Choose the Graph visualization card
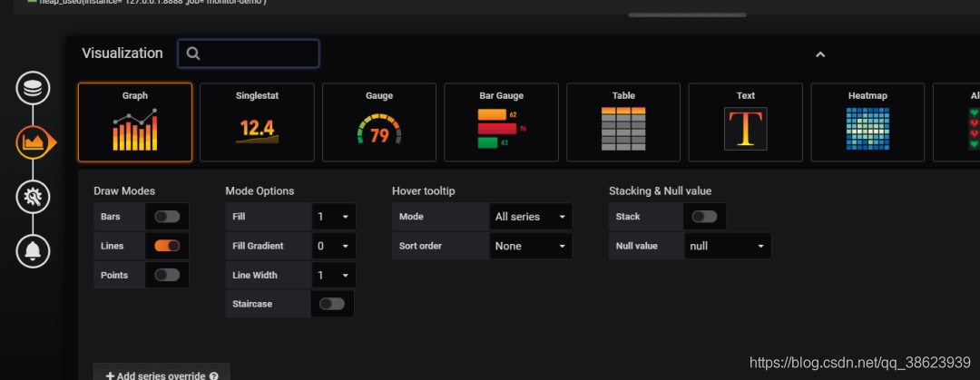 135,122
